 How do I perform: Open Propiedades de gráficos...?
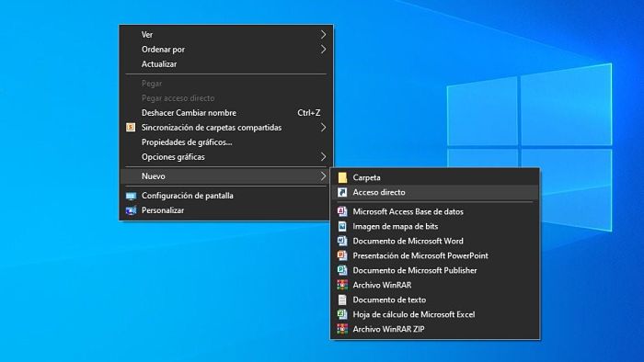coord(226,142)
